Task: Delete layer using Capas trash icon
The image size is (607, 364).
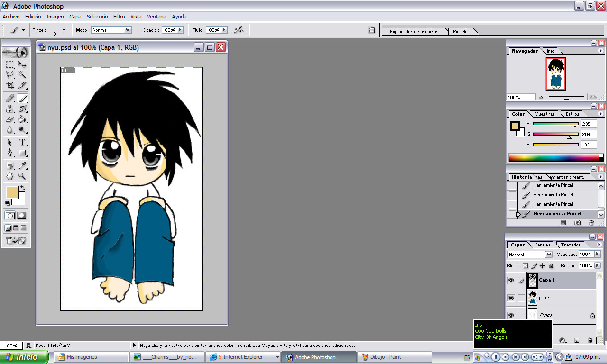Action: point(590,340)
